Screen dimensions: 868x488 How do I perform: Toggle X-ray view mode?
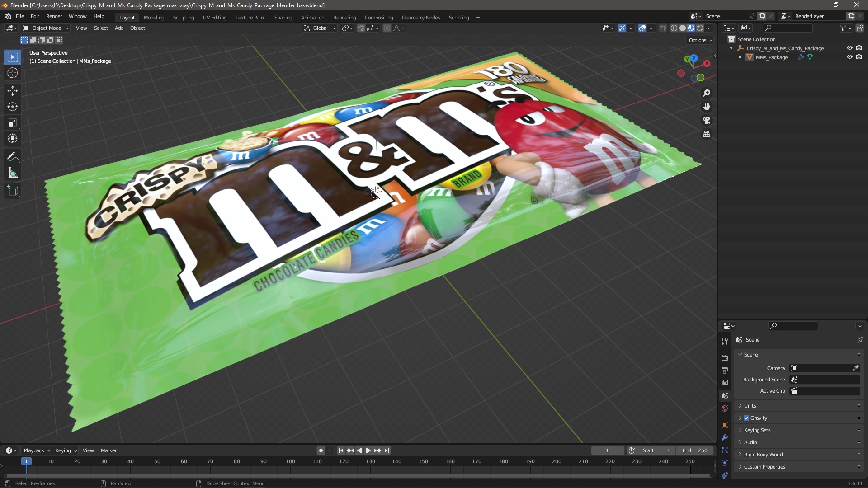[x=662, y=28]
